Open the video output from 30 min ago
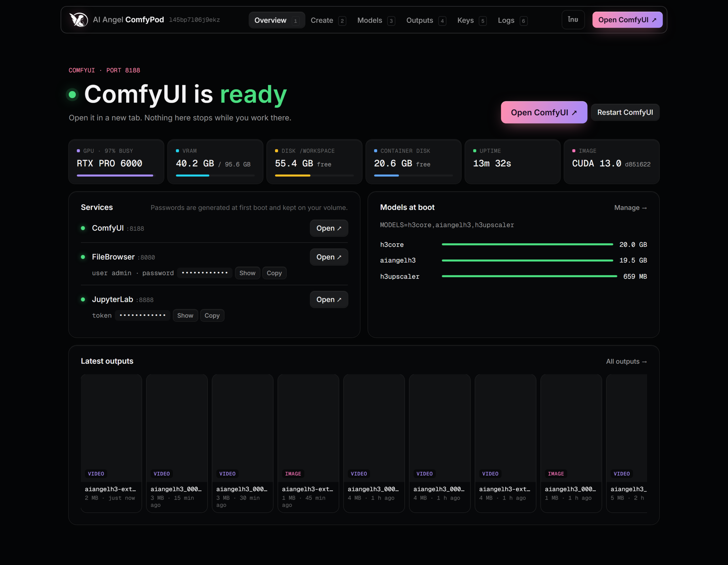This screenshot has width=728, height=565. pyautogui.click(x=243, y=443)
